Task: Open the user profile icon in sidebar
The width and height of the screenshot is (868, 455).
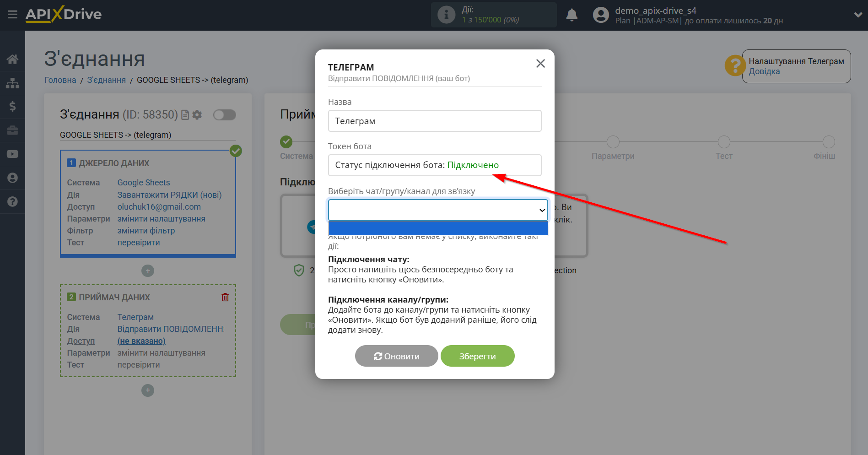Action: click(12, 178)
